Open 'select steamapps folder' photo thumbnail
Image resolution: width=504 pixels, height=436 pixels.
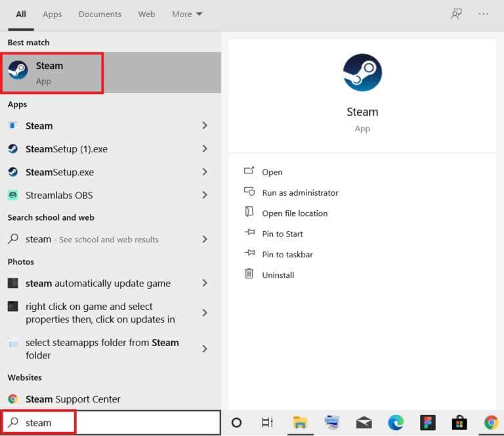tap(13, 343)
